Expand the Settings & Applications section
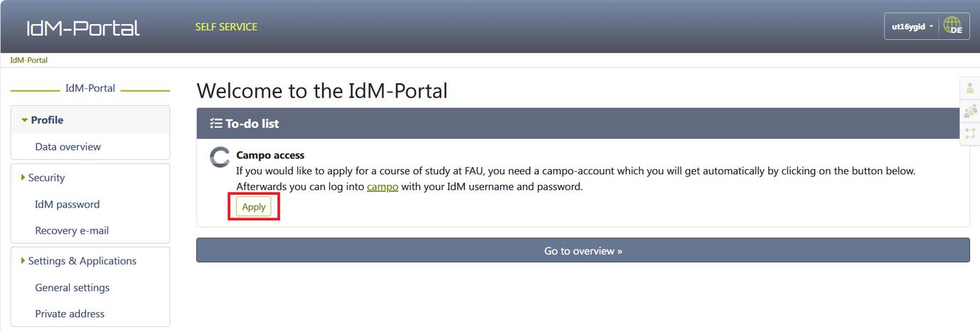This screenshot has width=980, height=332. coord(82,261)
